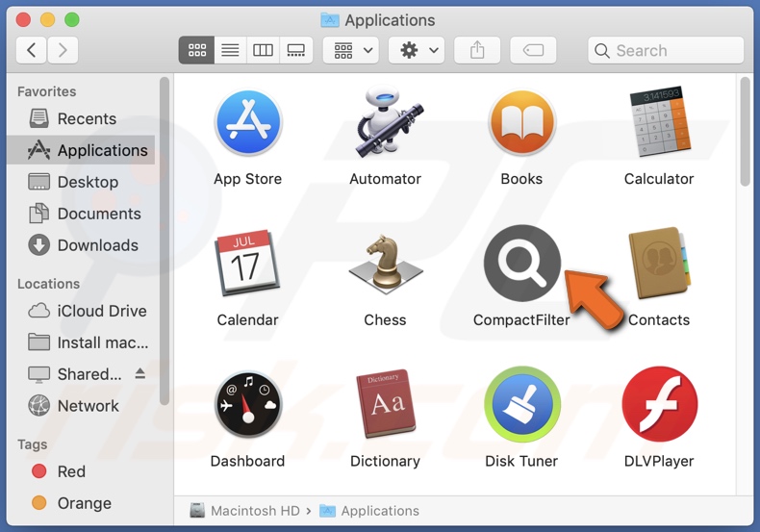Switch to column view
Screen dimensions: 760x532
(x=264, y=50)
